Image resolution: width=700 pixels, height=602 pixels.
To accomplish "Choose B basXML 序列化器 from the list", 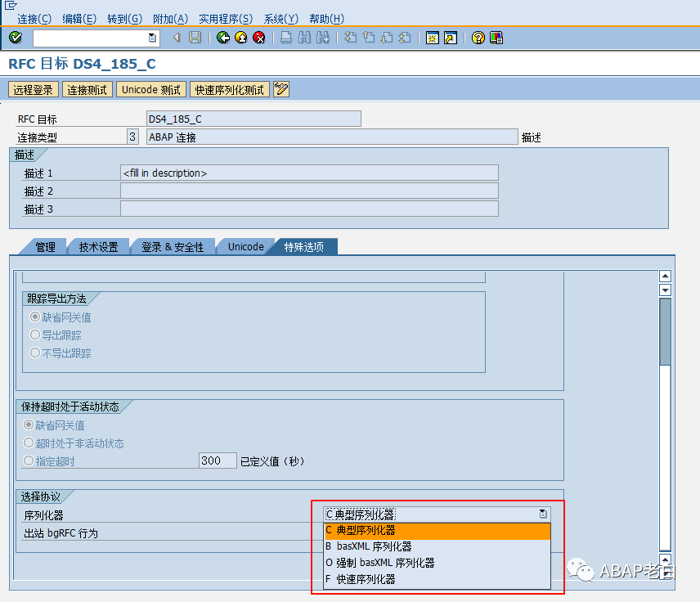I will (437, 546).
